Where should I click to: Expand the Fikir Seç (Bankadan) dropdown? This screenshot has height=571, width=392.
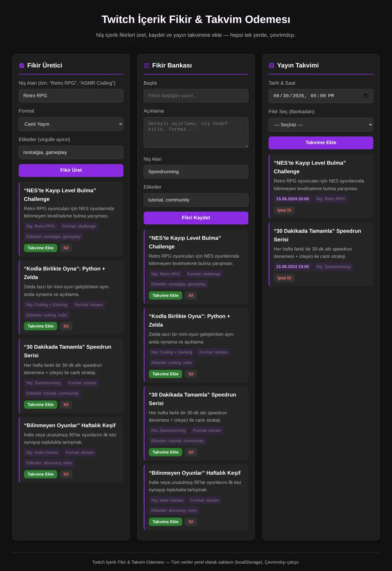point(321,125)
